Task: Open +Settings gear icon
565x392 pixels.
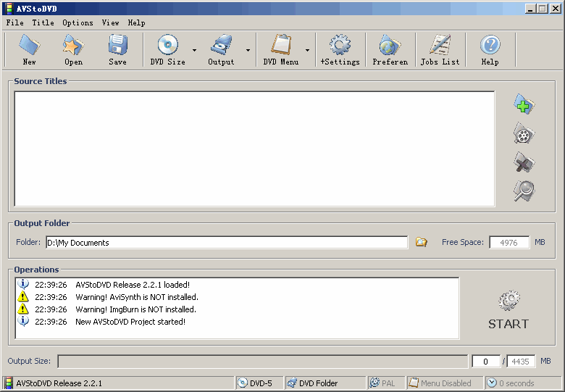Action: click(340, 45)
